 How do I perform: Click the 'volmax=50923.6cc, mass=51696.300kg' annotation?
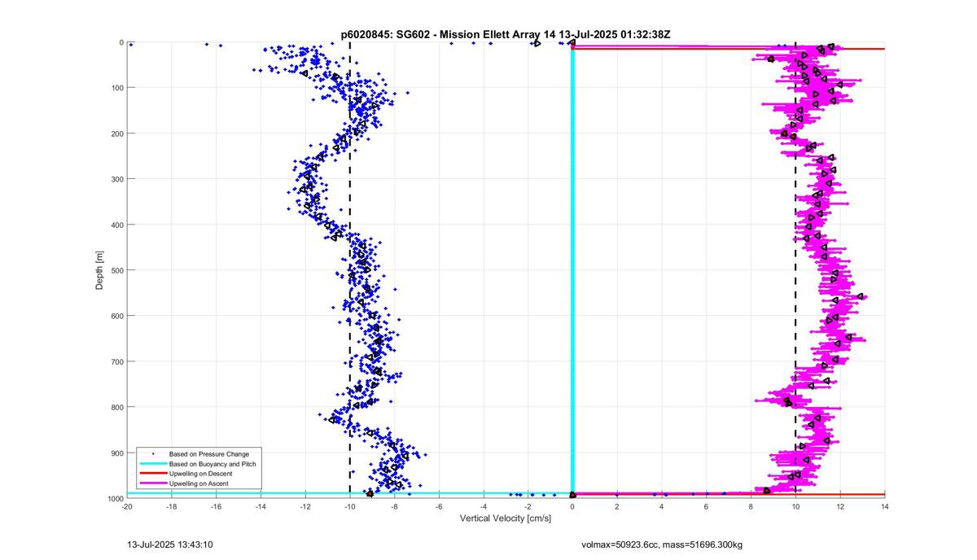tap(663, 544)
